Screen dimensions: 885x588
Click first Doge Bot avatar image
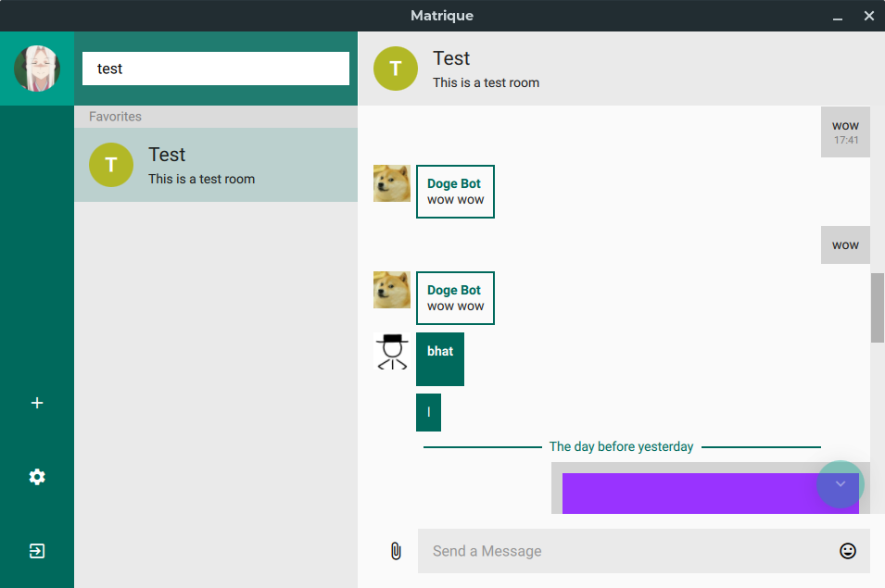(392, 183)
